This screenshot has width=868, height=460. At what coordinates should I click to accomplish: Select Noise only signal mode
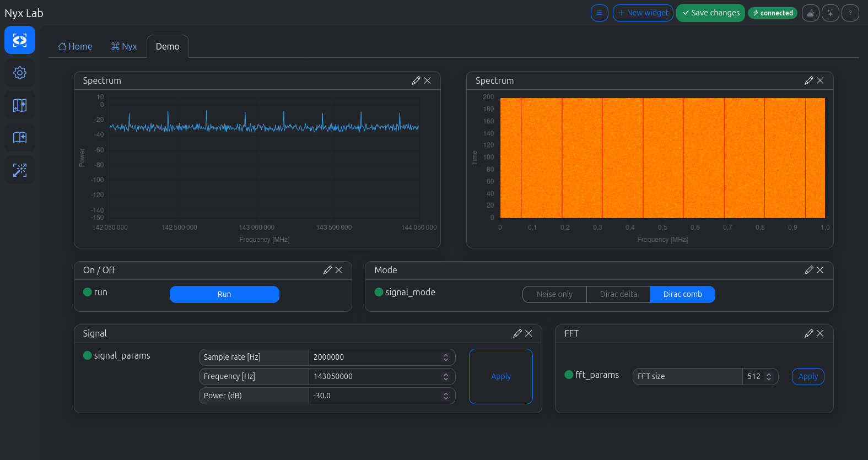[554, 294]
